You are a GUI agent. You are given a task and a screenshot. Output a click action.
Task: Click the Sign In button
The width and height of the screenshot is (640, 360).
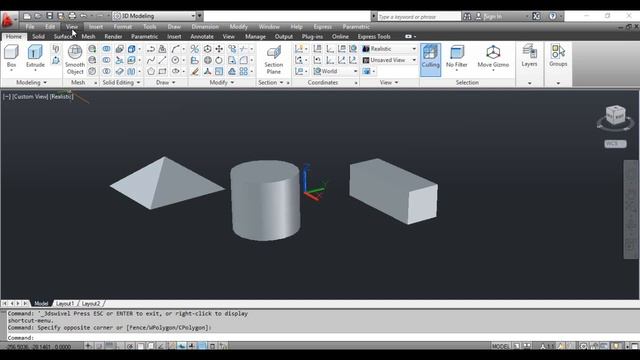point(489,16)
